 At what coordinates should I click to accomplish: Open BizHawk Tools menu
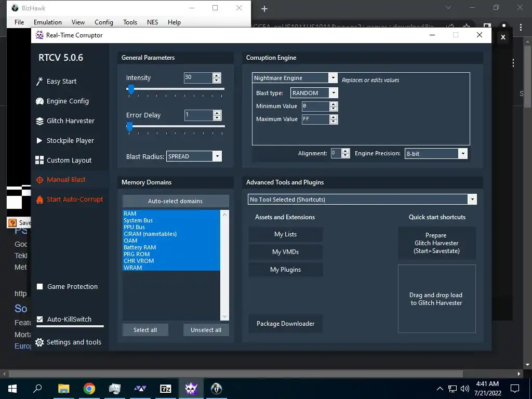click(x=130, y=22)
